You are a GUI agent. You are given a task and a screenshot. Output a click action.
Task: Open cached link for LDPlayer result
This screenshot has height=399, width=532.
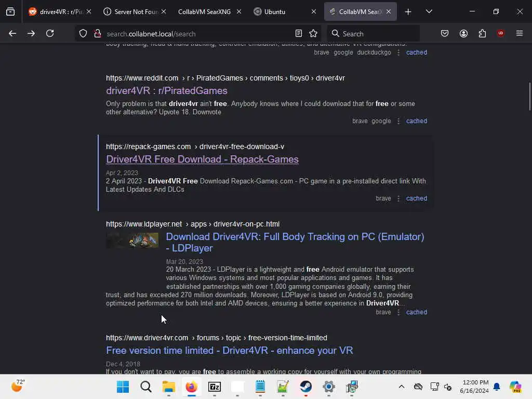point(417,312)
